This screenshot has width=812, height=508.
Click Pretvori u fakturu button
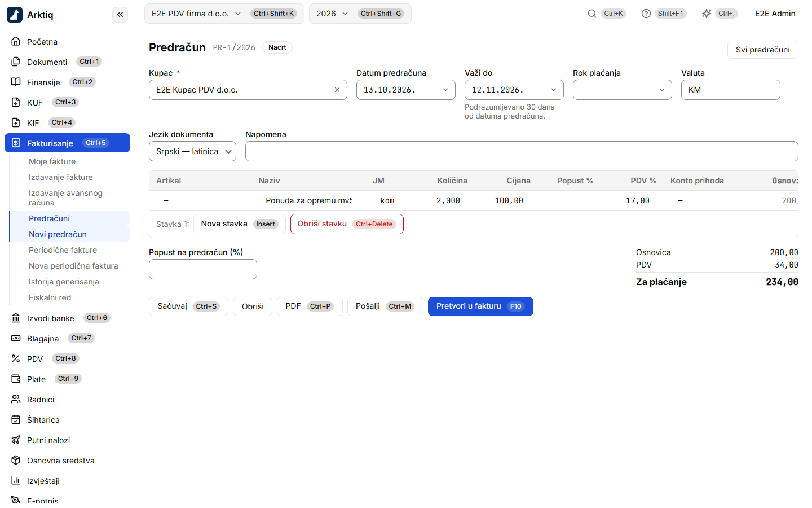(x=480, y=306)
